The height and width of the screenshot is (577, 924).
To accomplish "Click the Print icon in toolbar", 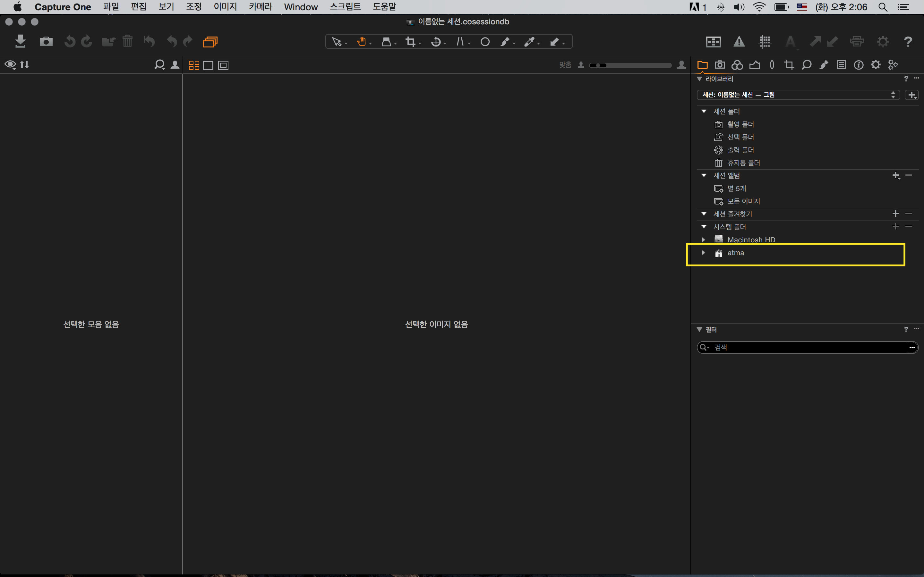I will [857, 42].
